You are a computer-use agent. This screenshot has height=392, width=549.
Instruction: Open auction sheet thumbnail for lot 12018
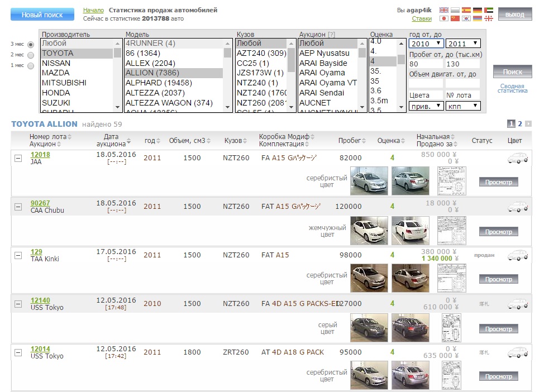click(452, 181)
